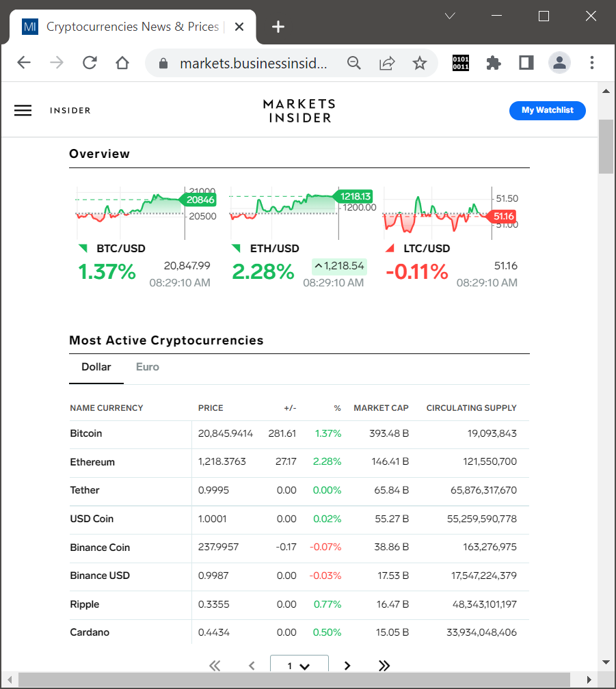This screenshot has width=616, height=689.
Task: Open the Bitcoin row link
Action: (x=86, y=433)
